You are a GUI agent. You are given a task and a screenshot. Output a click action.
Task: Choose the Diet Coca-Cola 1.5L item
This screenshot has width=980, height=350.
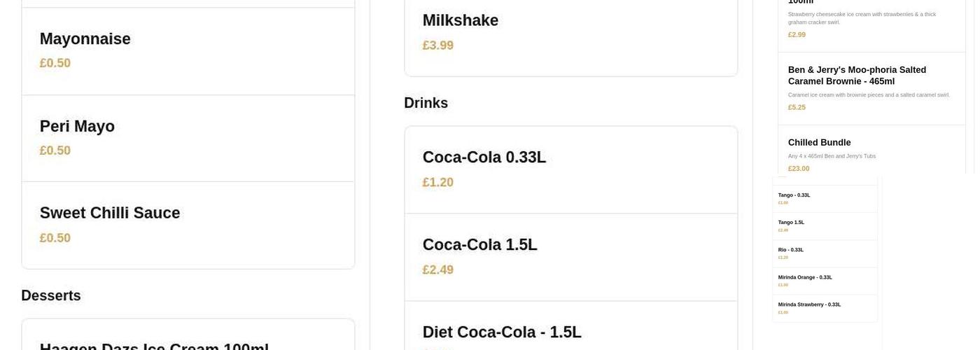tap(570, 333)
